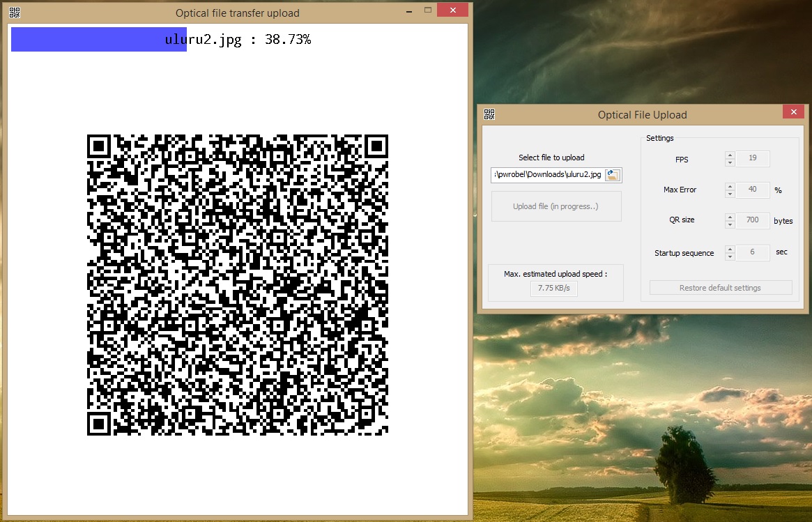Viewport: 812px width, 522px height.
Task: Increase Startup sequence with up arrow
Action: pos(730,249)
